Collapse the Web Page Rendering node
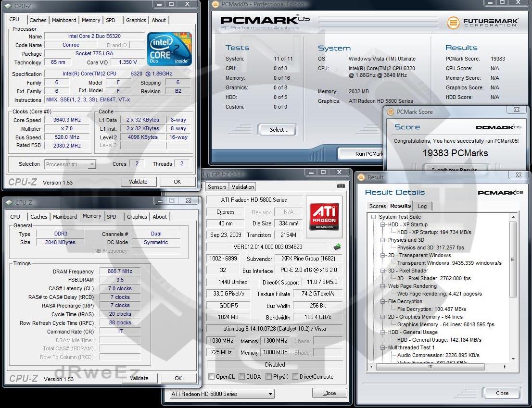The image size is (532, 408). point(383,286)
